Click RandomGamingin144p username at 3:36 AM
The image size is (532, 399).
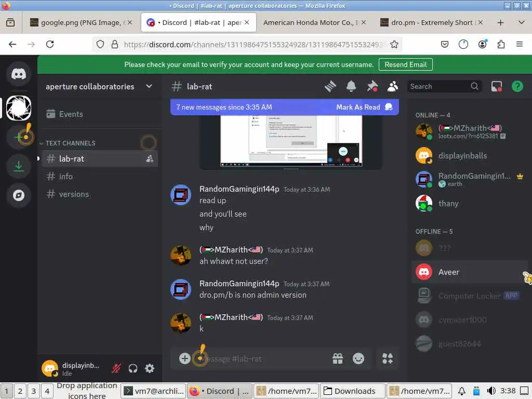tap(239, 189)
